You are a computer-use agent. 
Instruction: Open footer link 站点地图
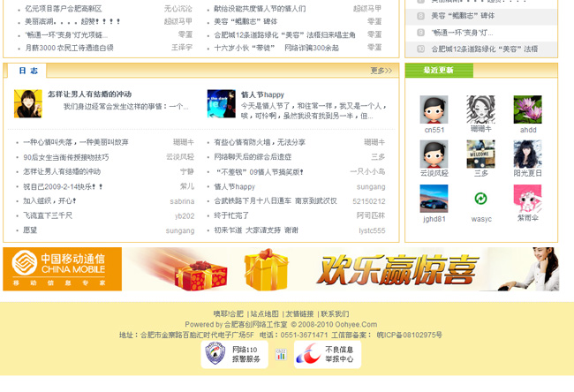pyautogui.click(x=264, y=313)
